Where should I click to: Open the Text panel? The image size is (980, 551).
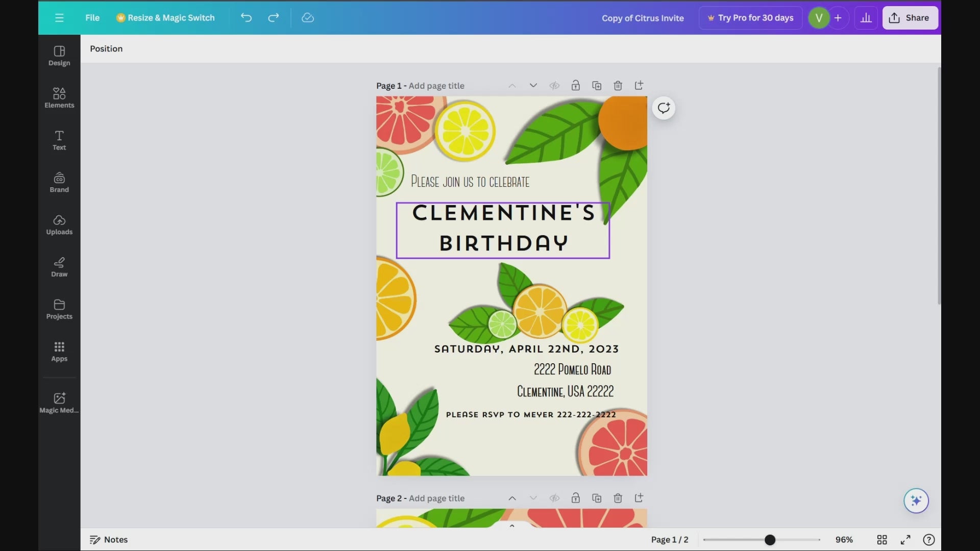coord(59,140)
